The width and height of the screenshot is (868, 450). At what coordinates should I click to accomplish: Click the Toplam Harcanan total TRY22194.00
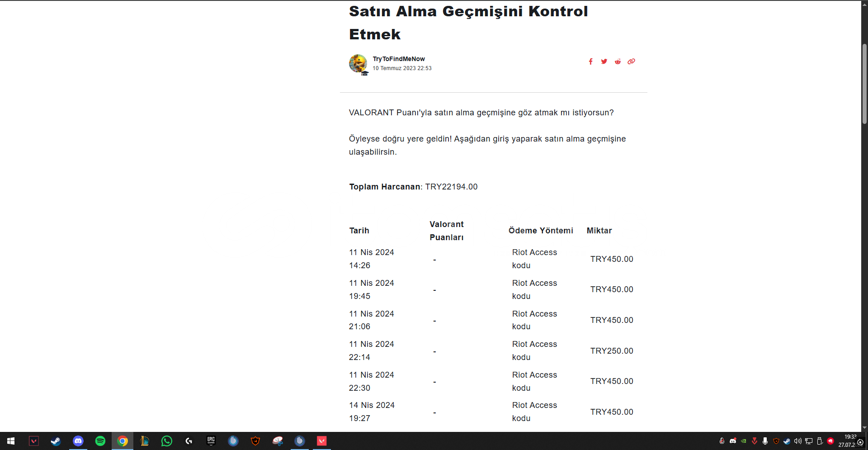point(451,187)
